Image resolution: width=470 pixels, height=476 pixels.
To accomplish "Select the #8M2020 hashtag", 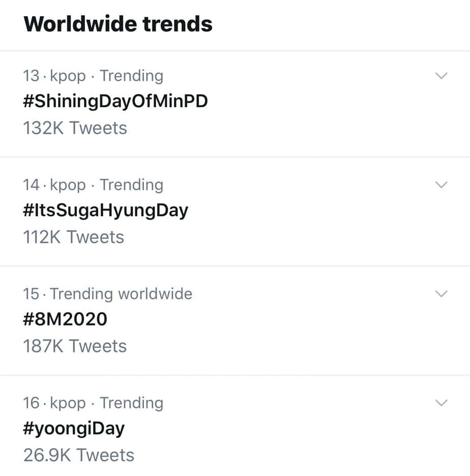I will point(66,319).
